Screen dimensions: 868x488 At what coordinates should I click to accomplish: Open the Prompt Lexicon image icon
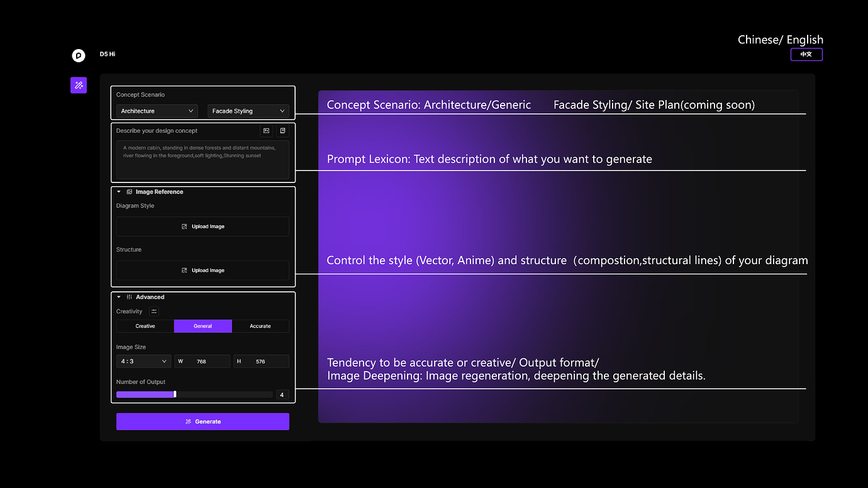266,130
